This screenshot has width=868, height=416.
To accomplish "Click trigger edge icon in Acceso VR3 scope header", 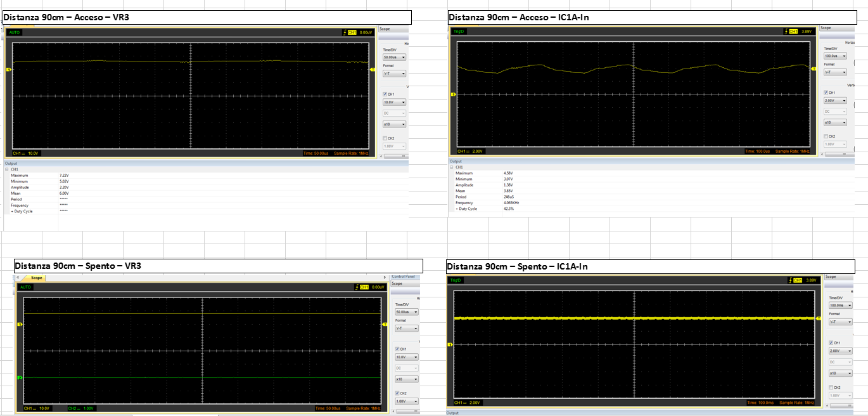I will (x=344, y=32).
